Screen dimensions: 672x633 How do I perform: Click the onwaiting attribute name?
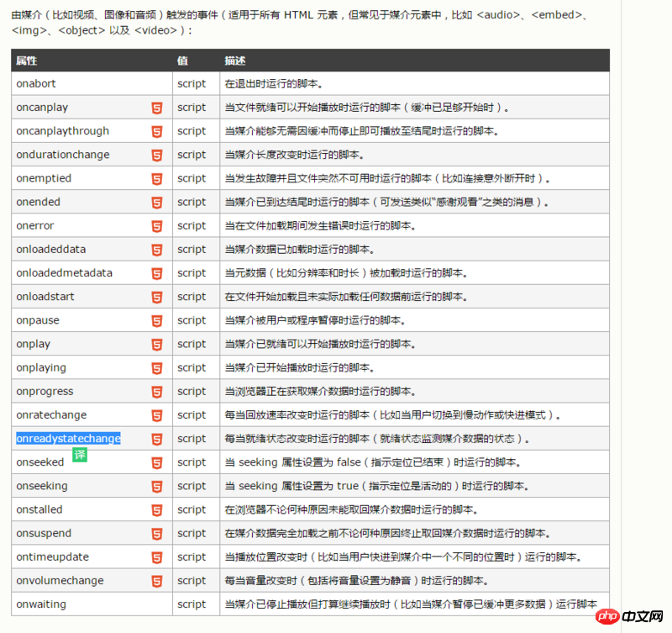[41, 604]
